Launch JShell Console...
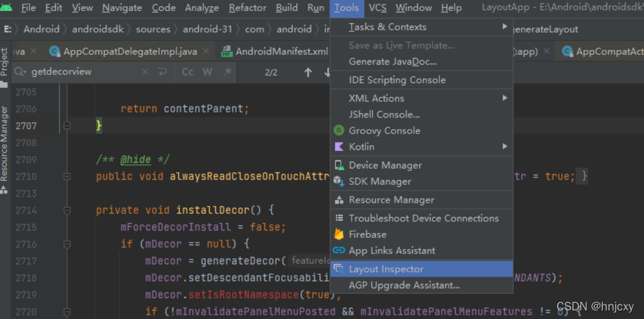This screenshot has height=319, width=644. 422,114
